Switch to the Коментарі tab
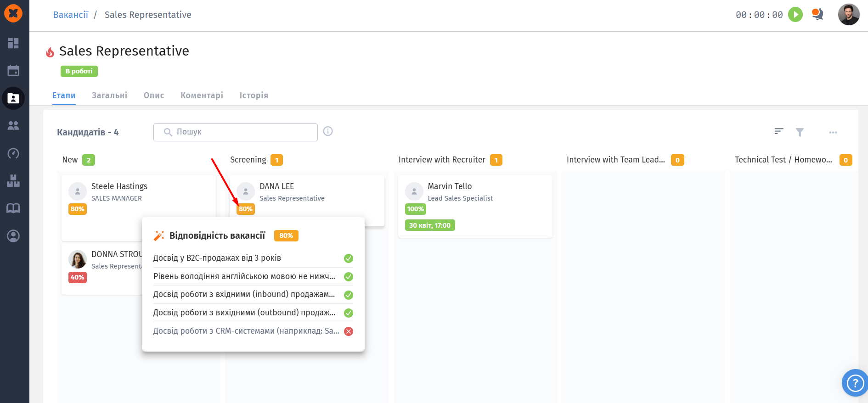Screen dimensions: 868x403 coord(202,95)
